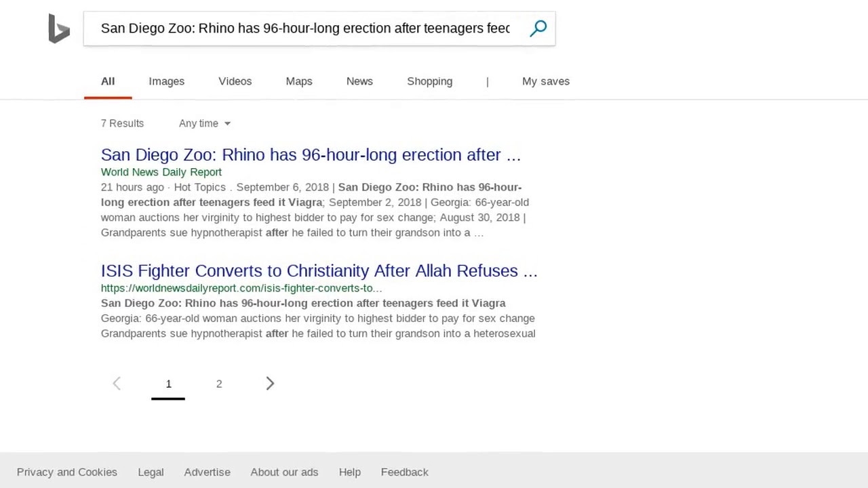Switch to News results tab
The height and width of the screenshot is (488, 868).
tap(359, 81)
